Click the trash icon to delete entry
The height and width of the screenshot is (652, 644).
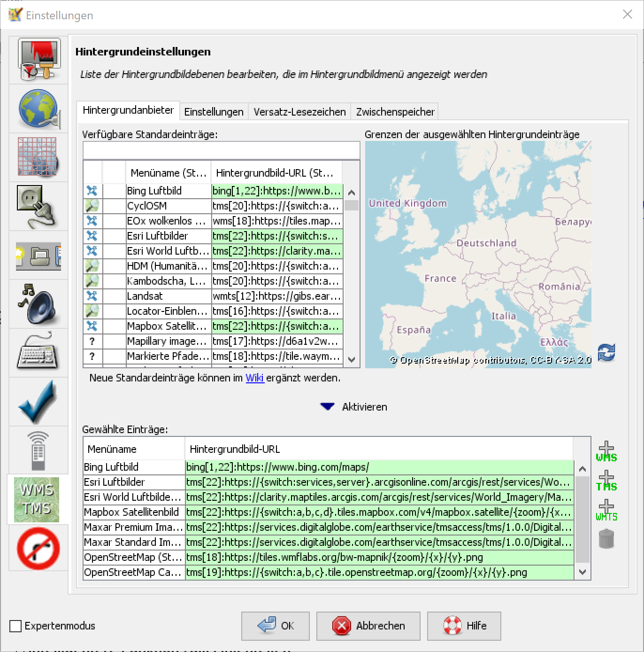[x=606, y=539]
